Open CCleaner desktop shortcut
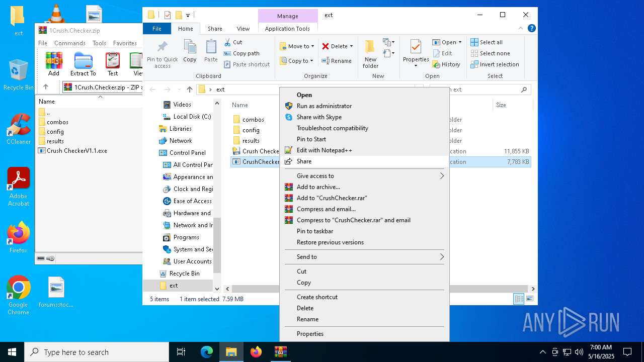The height and width of the screenshot is (362, 644). [19, 129]
